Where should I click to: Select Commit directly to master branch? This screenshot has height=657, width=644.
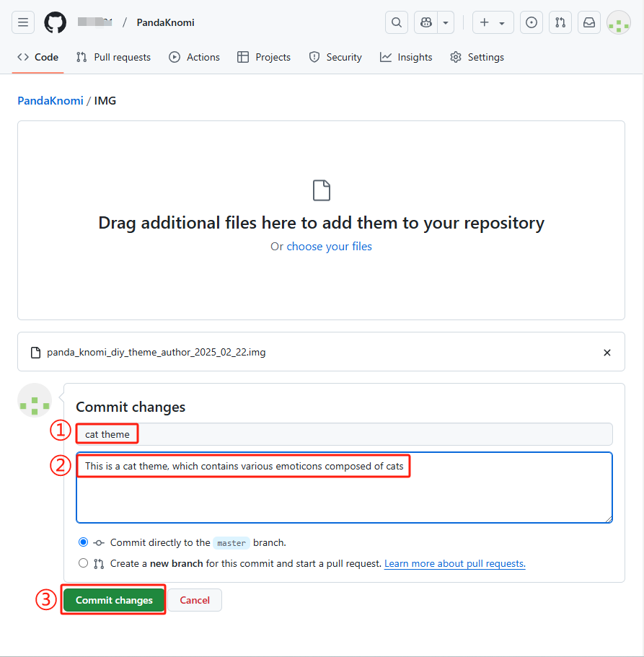click(84, 542)
